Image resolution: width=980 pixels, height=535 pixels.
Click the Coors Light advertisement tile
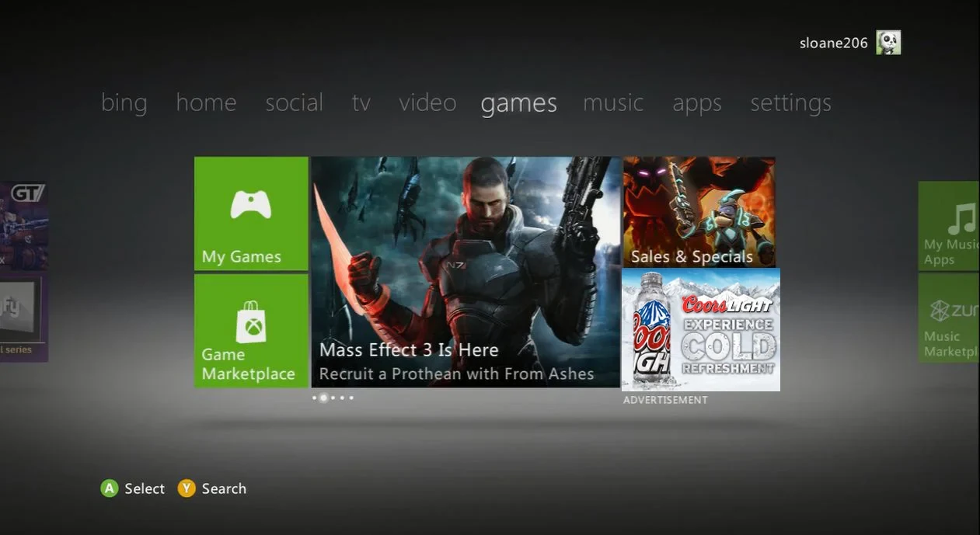(x=701, y=330)
